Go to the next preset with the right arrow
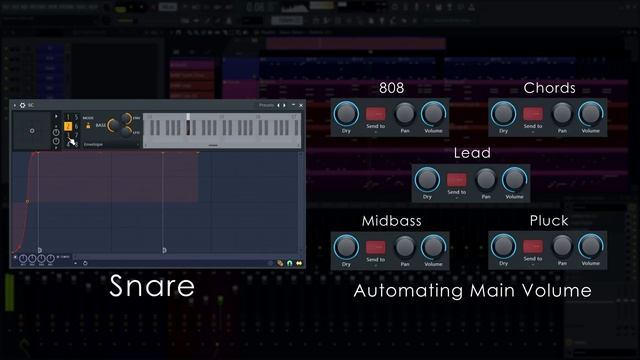Viewport: 640px width, 360px height. (284, 105)
